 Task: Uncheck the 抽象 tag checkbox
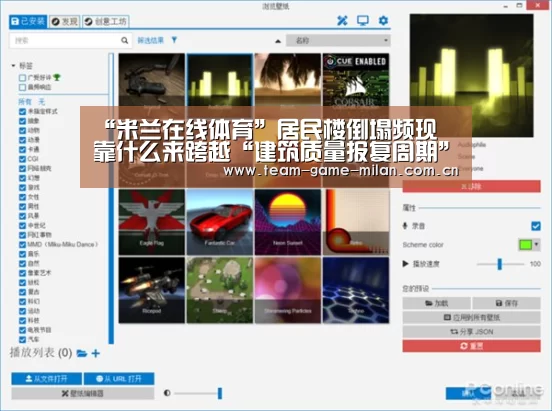point(22,121)
